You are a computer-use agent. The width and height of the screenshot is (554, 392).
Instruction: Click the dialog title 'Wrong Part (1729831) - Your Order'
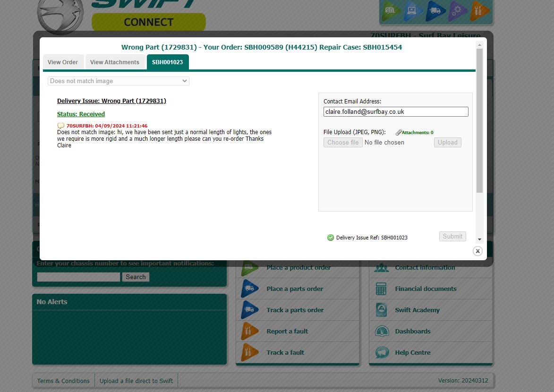[x=262, y=47]
